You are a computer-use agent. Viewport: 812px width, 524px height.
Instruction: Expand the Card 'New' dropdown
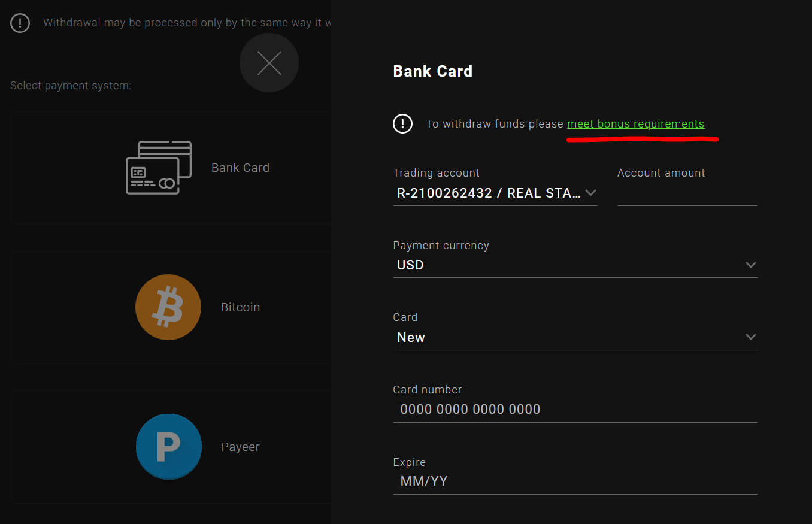click(575, 337)
